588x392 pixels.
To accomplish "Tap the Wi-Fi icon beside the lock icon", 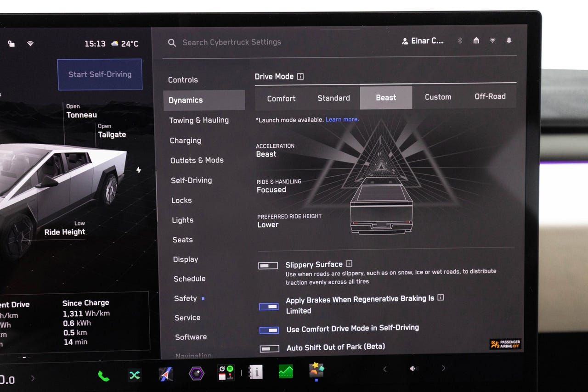I will 30,44.
